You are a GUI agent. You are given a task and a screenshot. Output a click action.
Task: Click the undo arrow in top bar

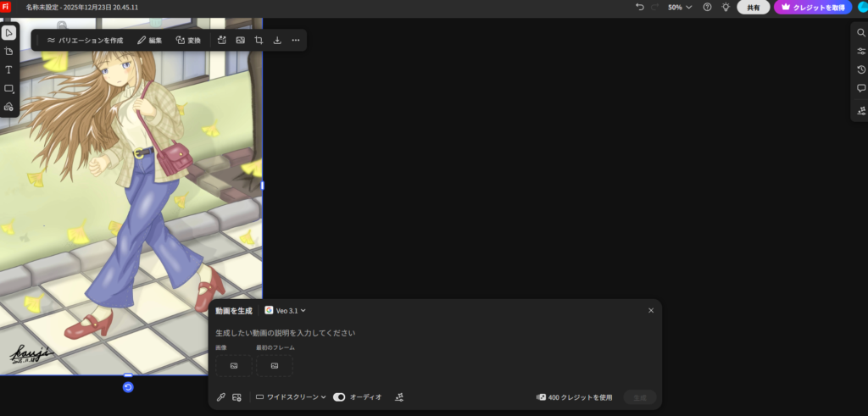640,7
